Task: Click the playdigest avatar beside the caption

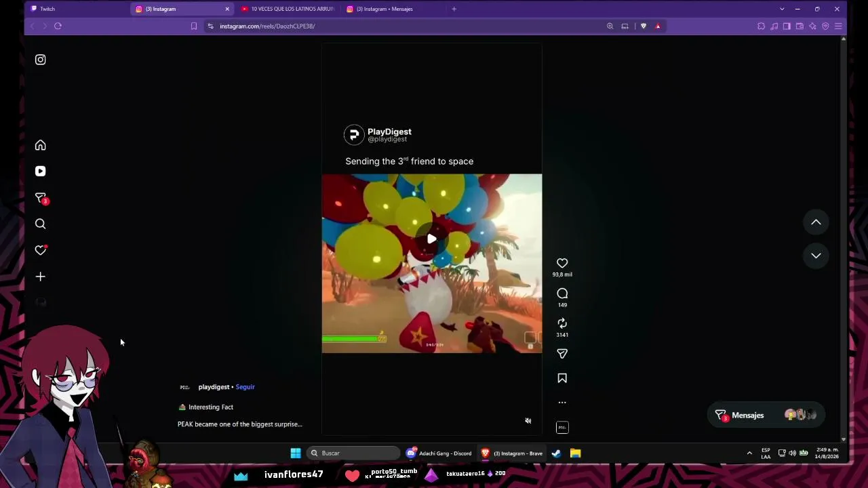Action: 184,387
